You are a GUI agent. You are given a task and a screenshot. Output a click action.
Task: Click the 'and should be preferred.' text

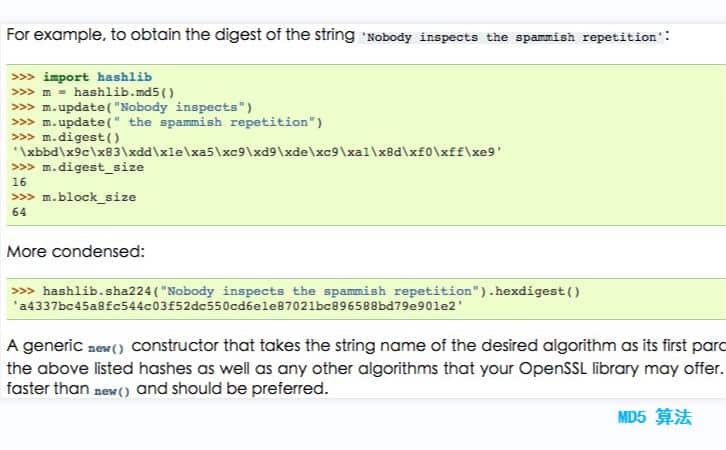232,388
